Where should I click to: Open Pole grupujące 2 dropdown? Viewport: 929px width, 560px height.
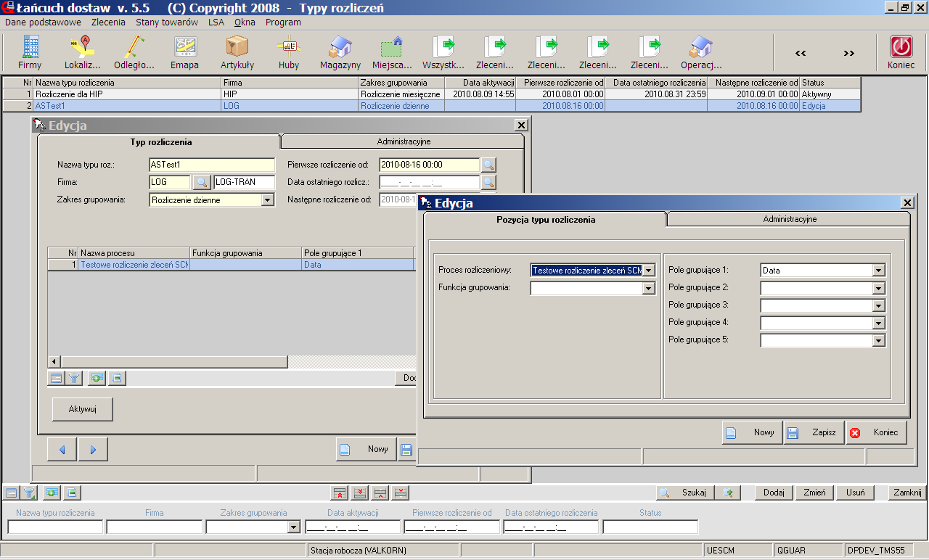pyautogui.click(x=879, y=288)
